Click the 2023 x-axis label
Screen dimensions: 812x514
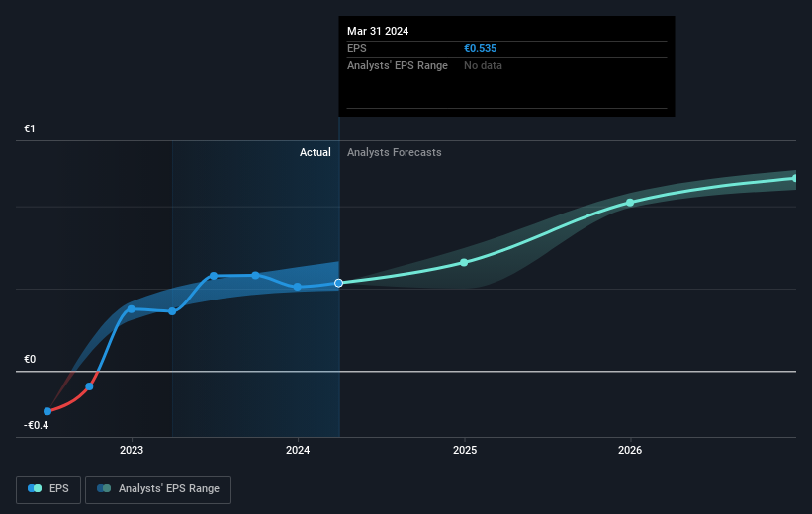132,450
